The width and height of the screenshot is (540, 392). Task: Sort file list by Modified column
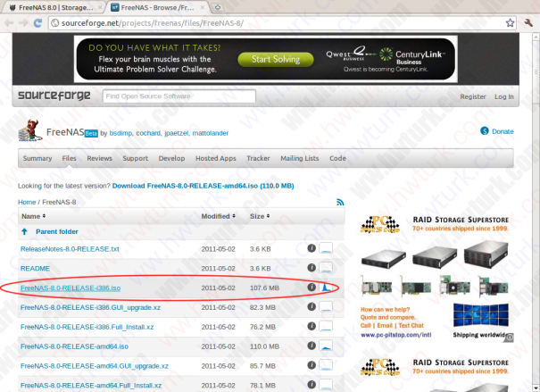pos(219,216)
